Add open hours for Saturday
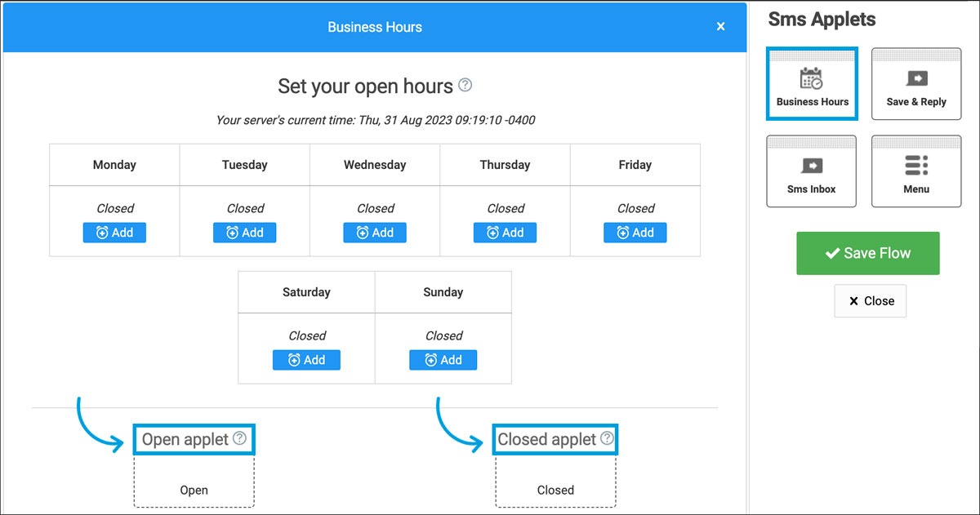The height and width of the screenshot is (515, 980). tap(306, 360)
